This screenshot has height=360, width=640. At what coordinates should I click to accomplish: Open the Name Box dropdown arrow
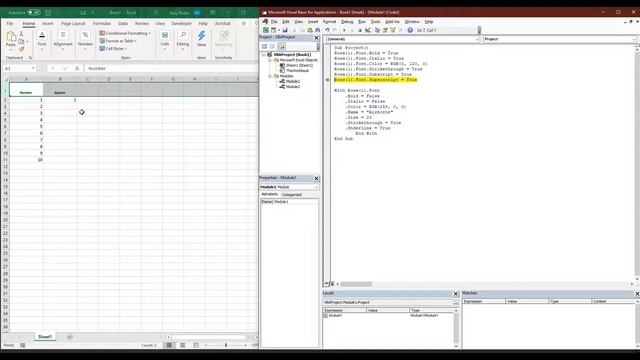click(x=33, y=69)
